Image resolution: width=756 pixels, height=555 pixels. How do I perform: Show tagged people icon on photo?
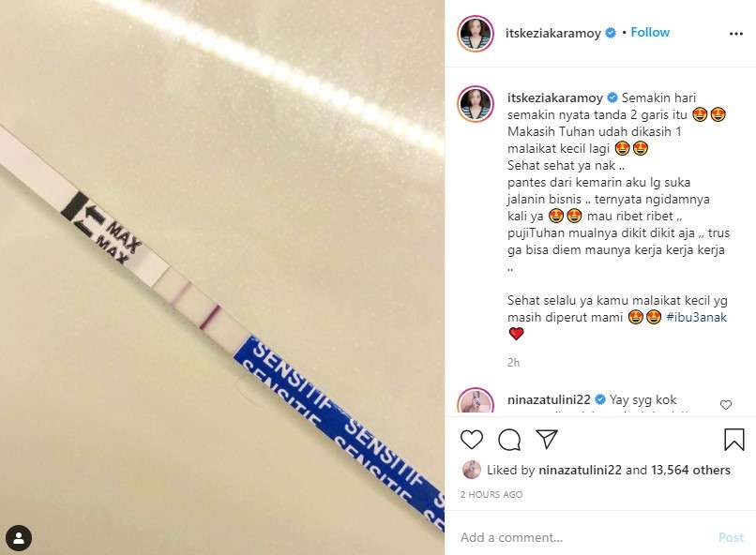pos(19,538)
